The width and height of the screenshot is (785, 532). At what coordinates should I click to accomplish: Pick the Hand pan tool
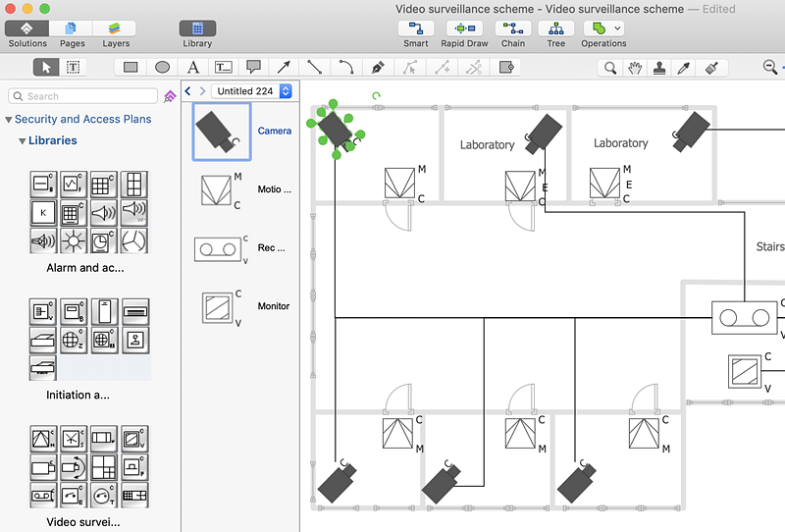click(x=635, y=68)
